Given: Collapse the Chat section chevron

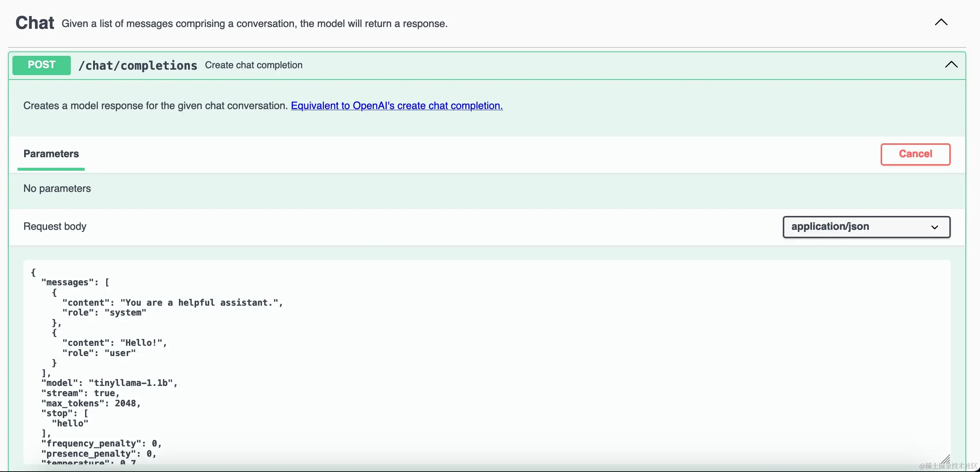Looking at the screenshot, I should click(941, 22).
